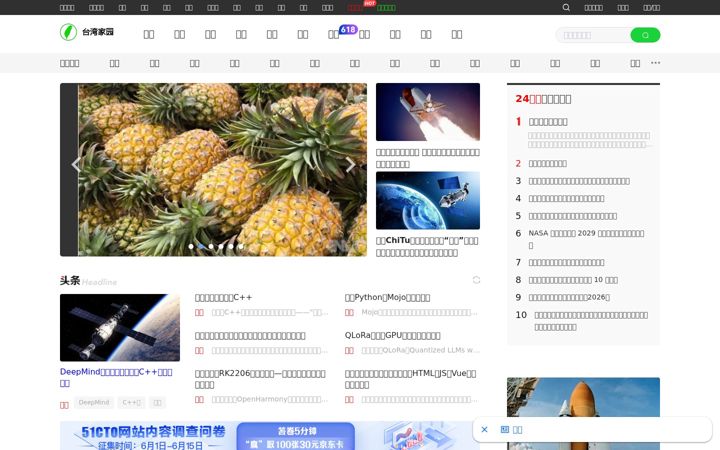The height and width of the screenshot is (450, 720).
Task: Select the fifth carousel indicator dot
Action: 231,247
